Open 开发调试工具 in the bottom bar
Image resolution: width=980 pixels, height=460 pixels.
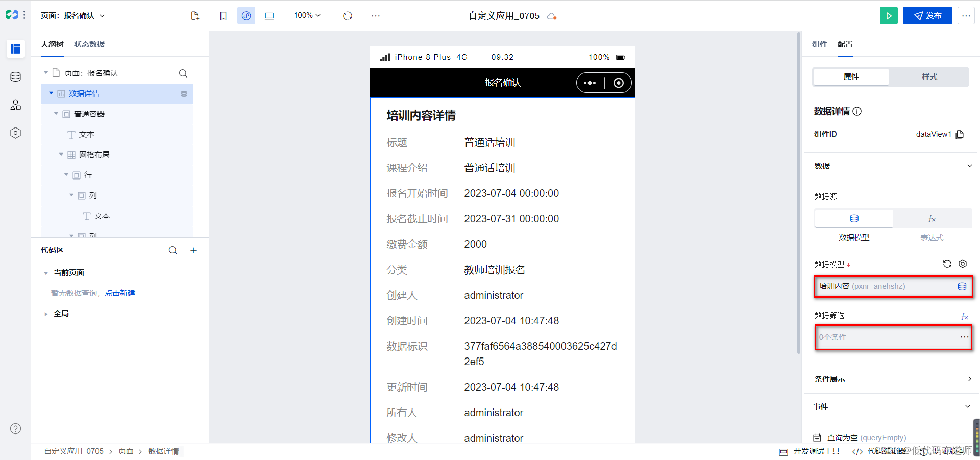810,451
